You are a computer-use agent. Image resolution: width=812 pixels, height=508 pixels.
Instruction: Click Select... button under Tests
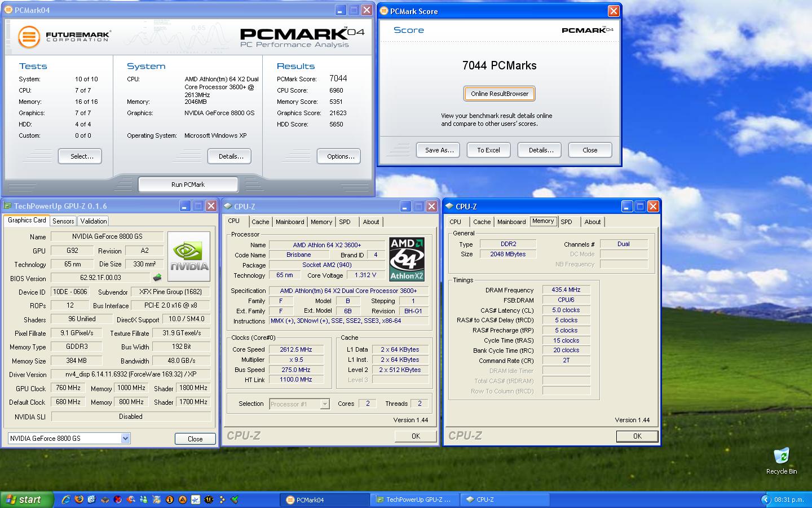pyautogui.click(x=80, y=156)
